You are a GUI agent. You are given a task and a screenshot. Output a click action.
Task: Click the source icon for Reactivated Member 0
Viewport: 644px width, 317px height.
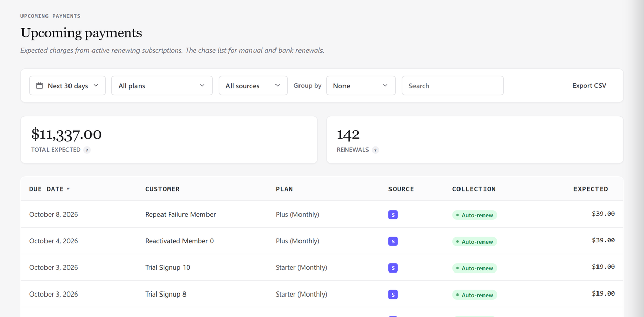(393, 241)
